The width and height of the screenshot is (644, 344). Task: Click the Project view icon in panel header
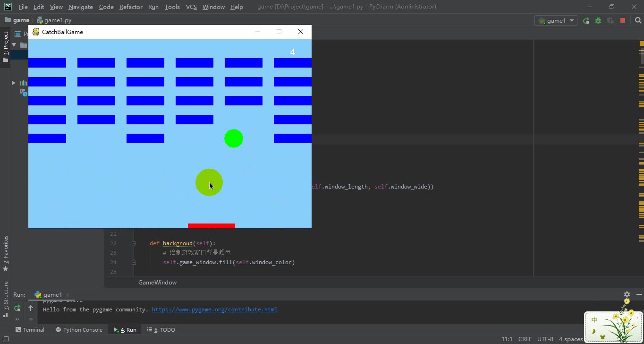click(x=18, y=34)
